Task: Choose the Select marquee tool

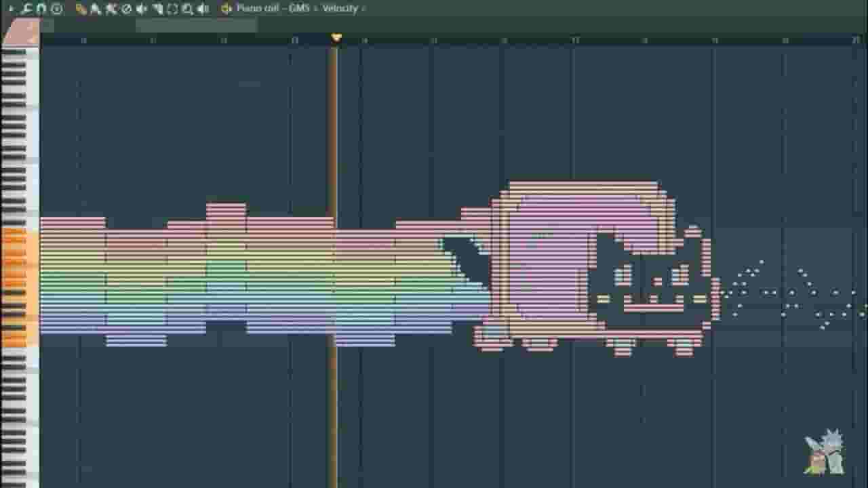Action: pos(172,9)
